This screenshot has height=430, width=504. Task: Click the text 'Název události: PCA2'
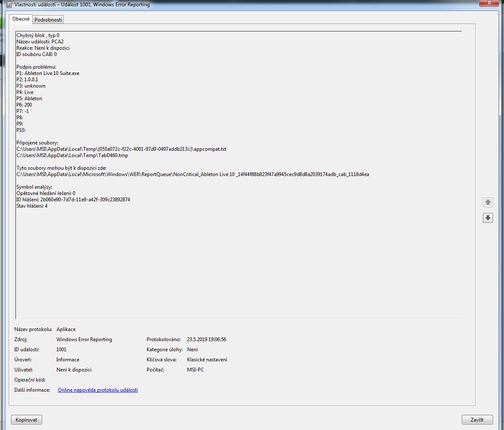(x=40, y=42)
